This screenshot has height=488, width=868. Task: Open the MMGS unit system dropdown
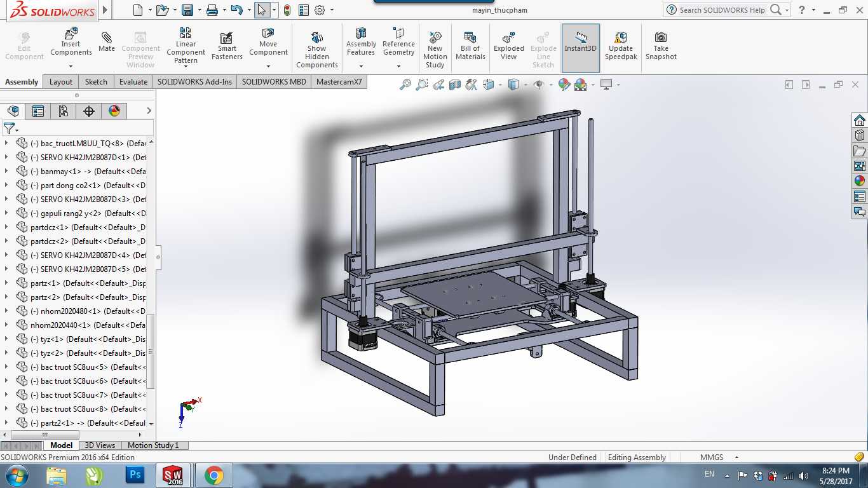point(736,457)
